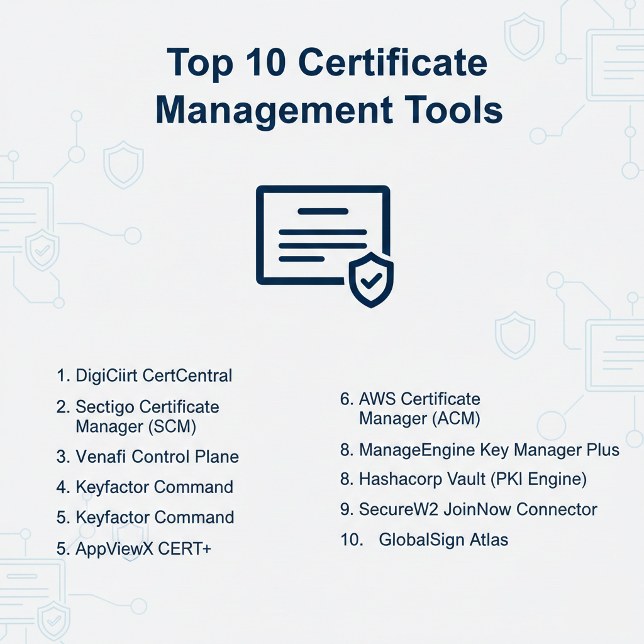Click the AppViewX CERT+ list item

pyautogui.click(x=134, y=548)
